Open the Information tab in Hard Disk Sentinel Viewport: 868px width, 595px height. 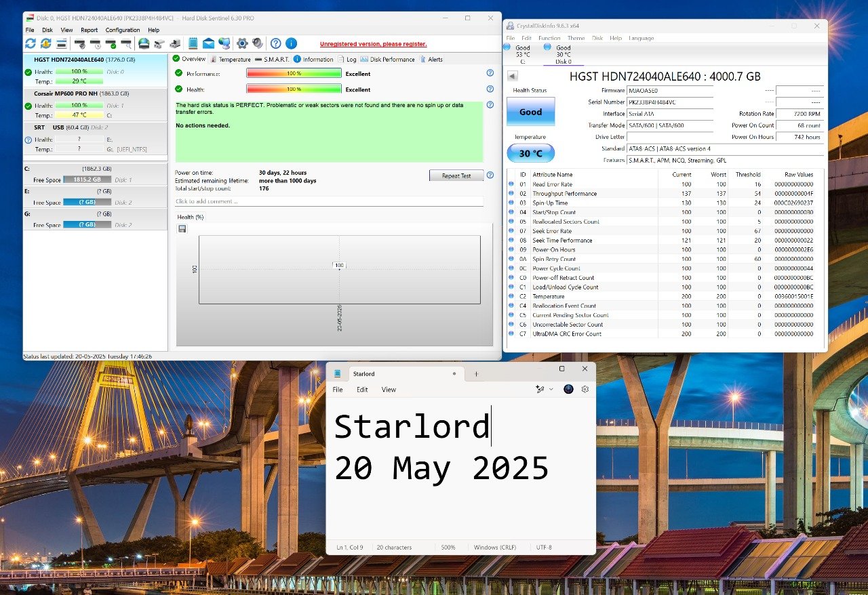click(x=313, y=59)
